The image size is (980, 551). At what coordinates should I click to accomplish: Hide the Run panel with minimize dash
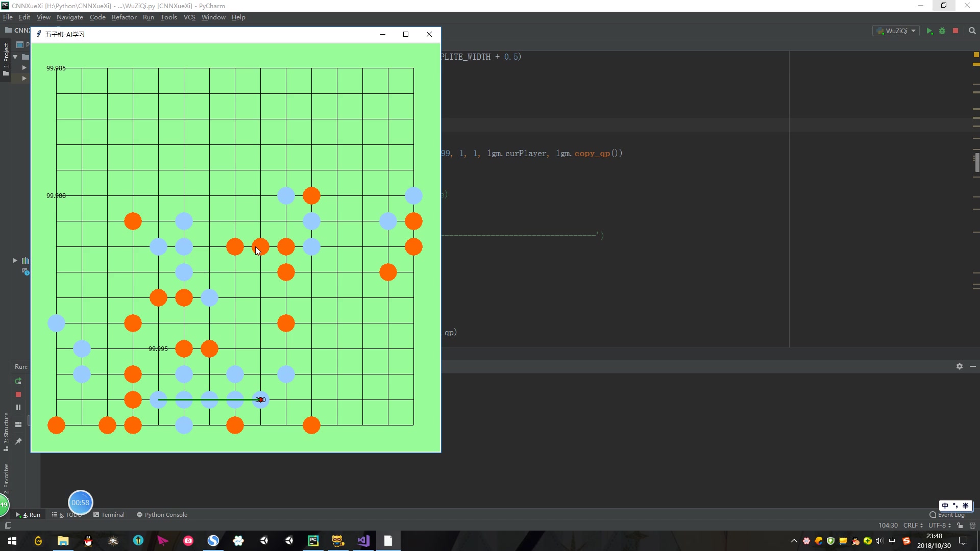(973, 366)
